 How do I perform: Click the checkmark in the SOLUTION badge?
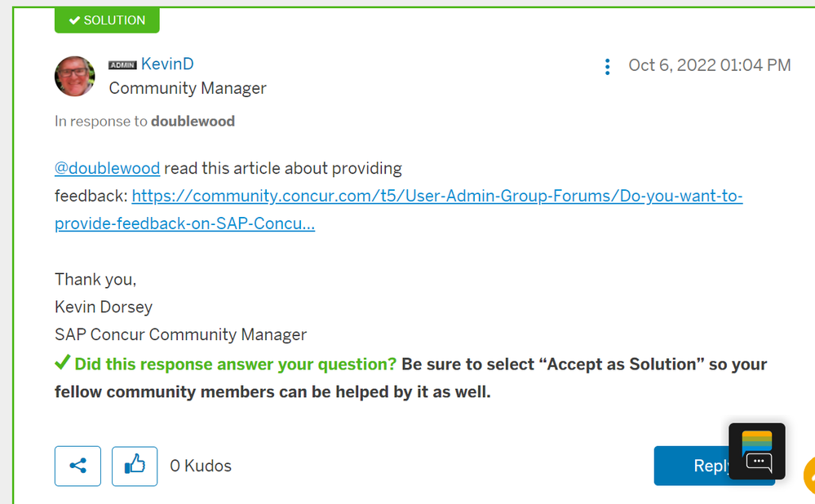pyautogui.click(x=74, y=20)
